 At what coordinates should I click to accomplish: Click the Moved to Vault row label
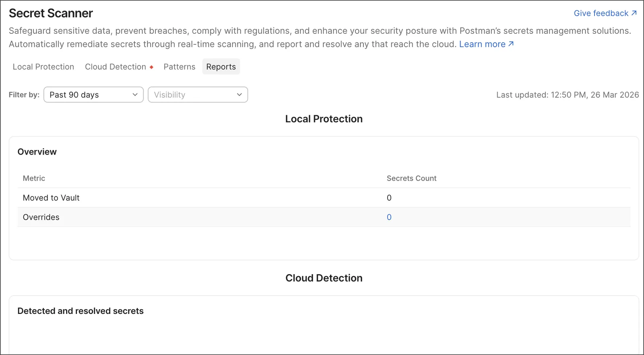(51, 198)
